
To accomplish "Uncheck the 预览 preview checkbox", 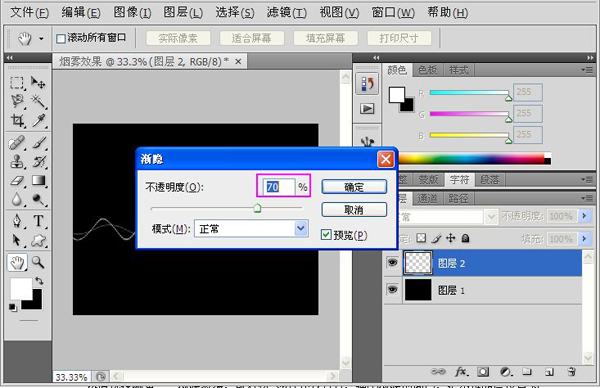I will 326,235.
